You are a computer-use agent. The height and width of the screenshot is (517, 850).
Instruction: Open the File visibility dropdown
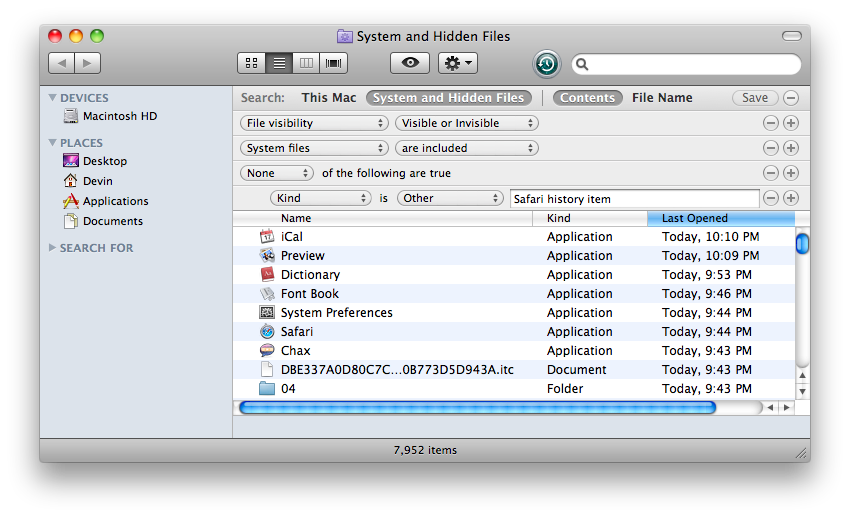(314, 123)
